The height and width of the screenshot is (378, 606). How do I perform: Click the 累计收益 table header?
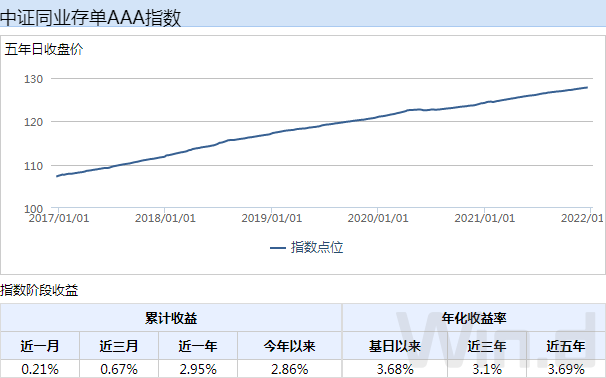point(171,318)
